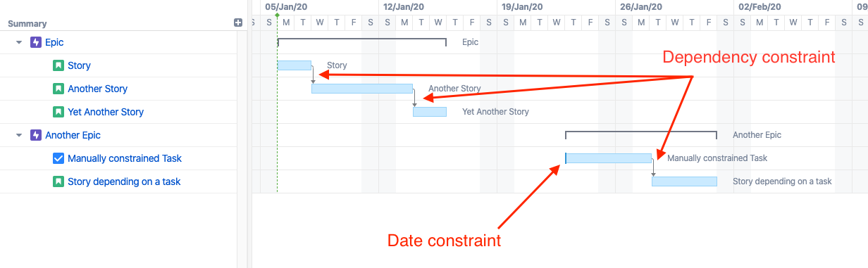Open the Yet Another Story link
868x268 pixels.
[x=106, y=112]
